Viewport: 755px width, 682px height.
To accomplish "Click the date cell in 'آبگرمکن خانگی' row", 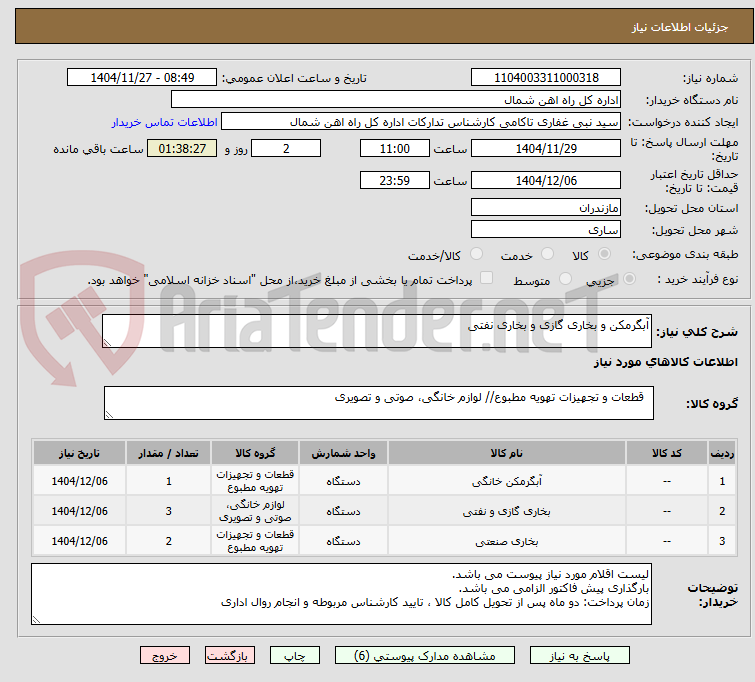I will click(x=79, y=481).
